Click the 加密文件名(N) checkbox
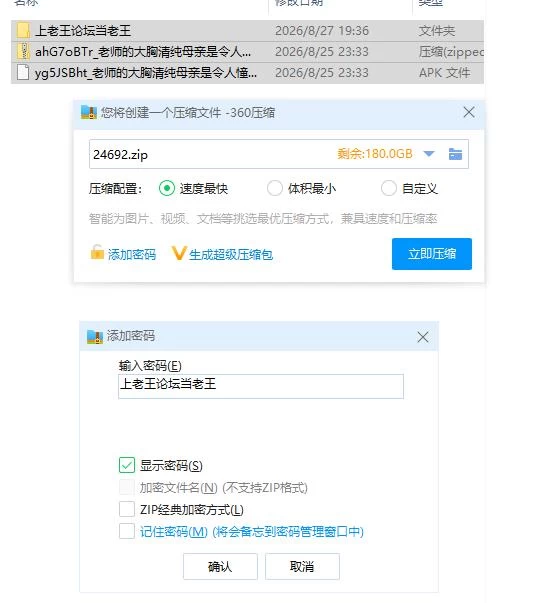This screenshot has height=603, width=552. (127, 487)
